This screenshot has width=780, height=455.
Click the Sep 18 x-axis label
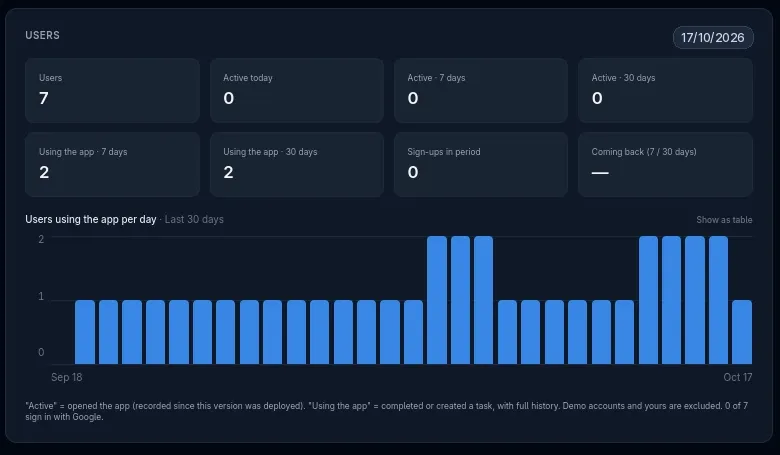point(67,377)
